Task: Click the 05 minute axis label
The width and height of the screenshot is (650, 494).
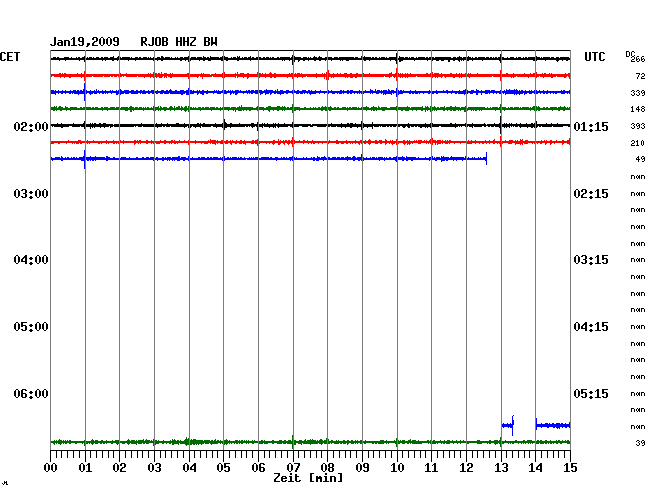Action: [223, 467]
